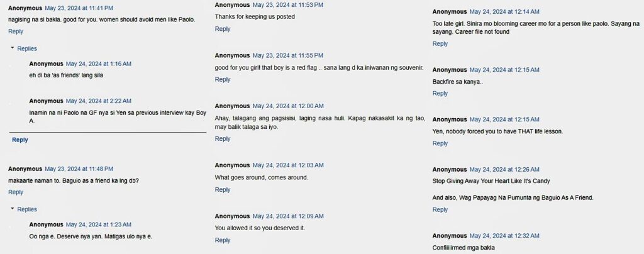Open the May 24 2:22 AM timestamp link

(x=99, y=101)
